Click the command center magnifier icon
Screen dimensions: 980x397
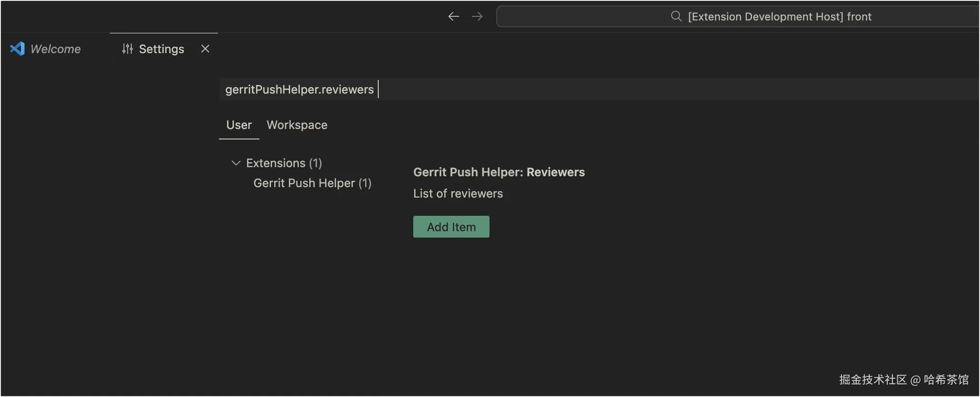676,16
